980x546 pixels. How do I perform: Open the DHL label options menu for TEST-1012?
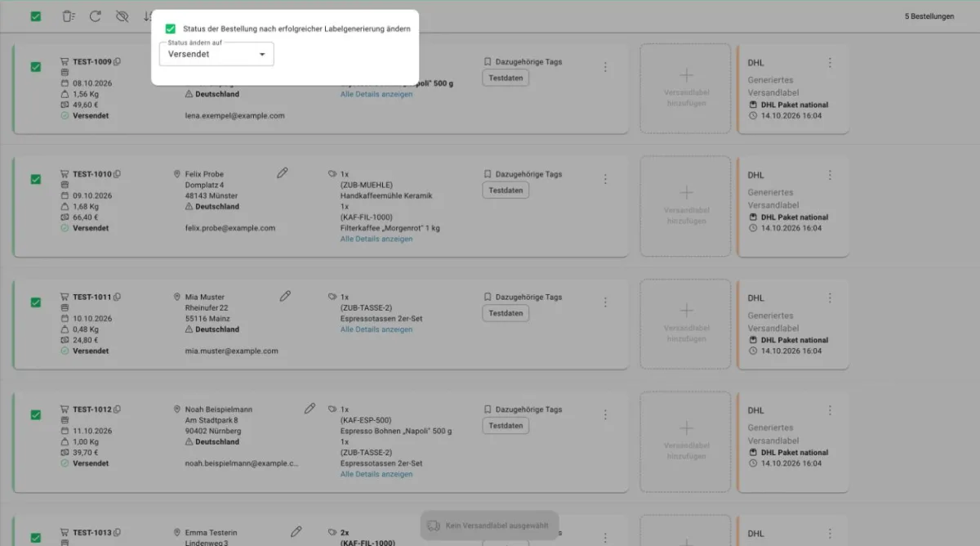830,410
